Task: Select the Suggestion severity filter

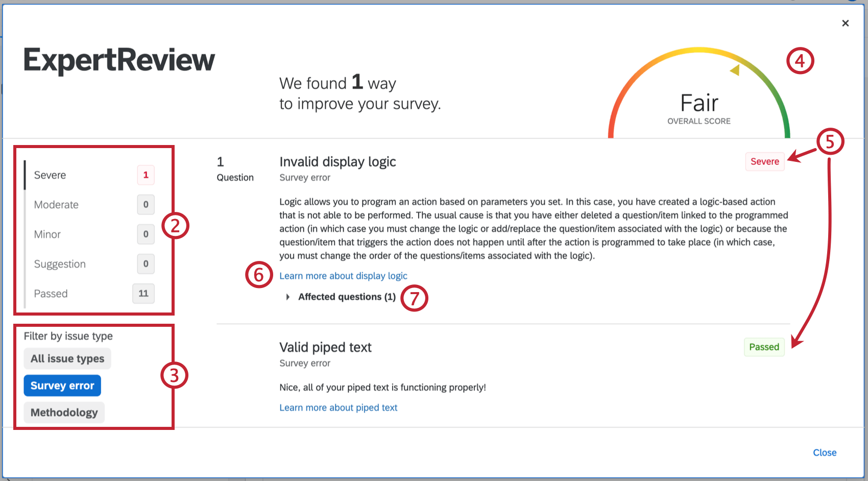Action: pos(60,264)
